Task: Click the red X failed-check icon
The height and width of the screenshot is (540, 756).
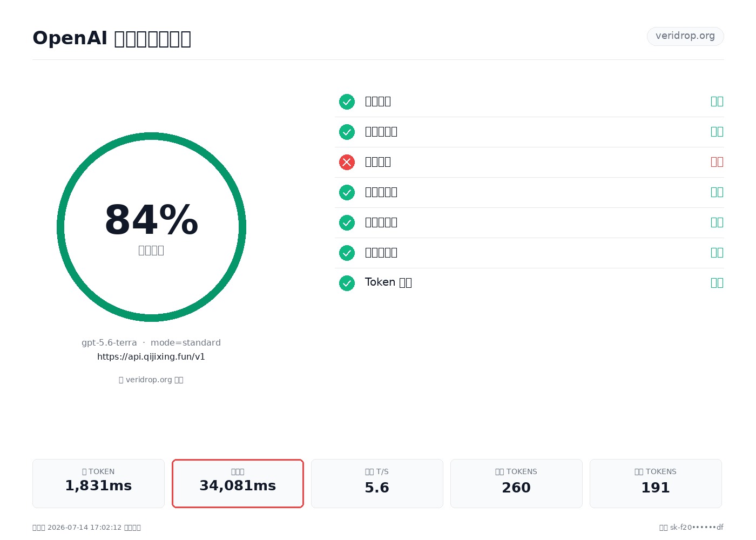Action: coord(347,162)
